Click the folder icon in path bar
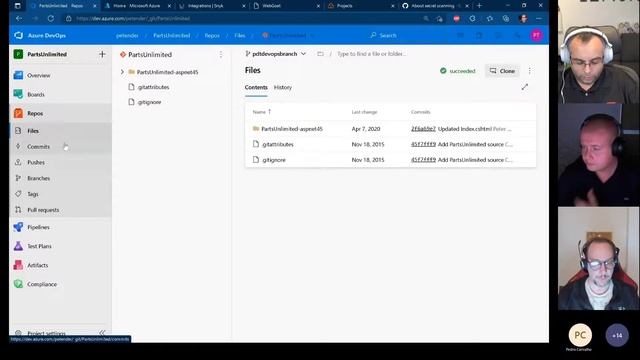640x360 pixels. [x=320, y=54]
